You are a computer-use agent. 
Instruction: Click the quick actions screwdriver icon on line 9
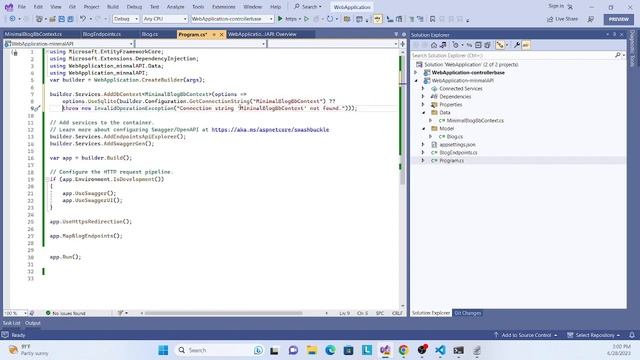[x=36, y=109]
